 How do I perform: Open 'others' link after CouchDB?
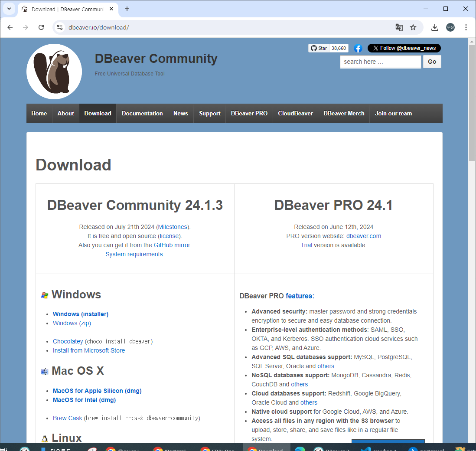[x=299, y=384]
